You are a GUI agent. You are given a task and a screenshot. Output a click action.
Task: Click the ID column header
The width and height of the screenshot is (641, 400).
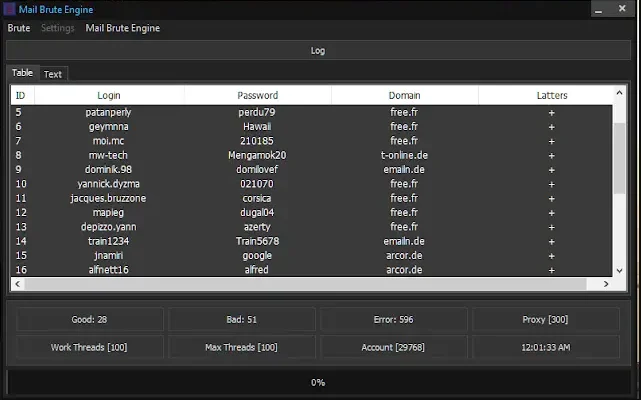pyautogui.click(x=21, y=95)
